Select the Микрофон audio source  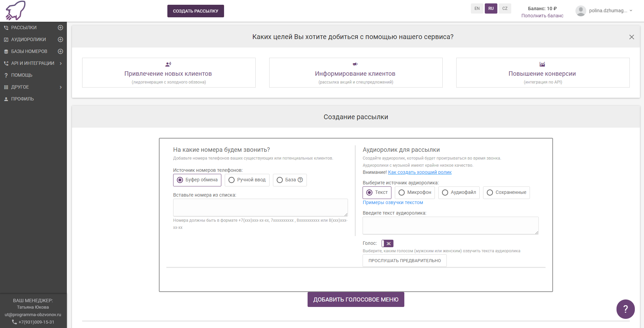point(415,193)
